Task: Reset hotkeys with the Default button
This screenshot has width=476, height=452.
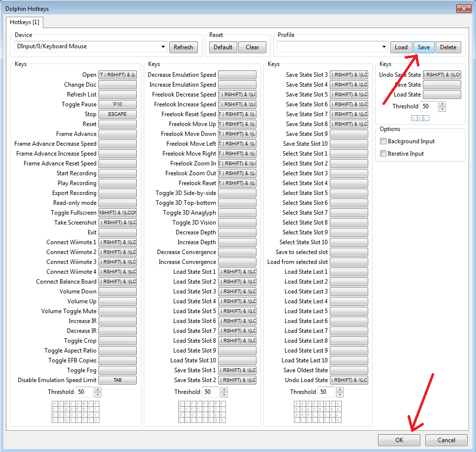Action: (x=223, y=47)
